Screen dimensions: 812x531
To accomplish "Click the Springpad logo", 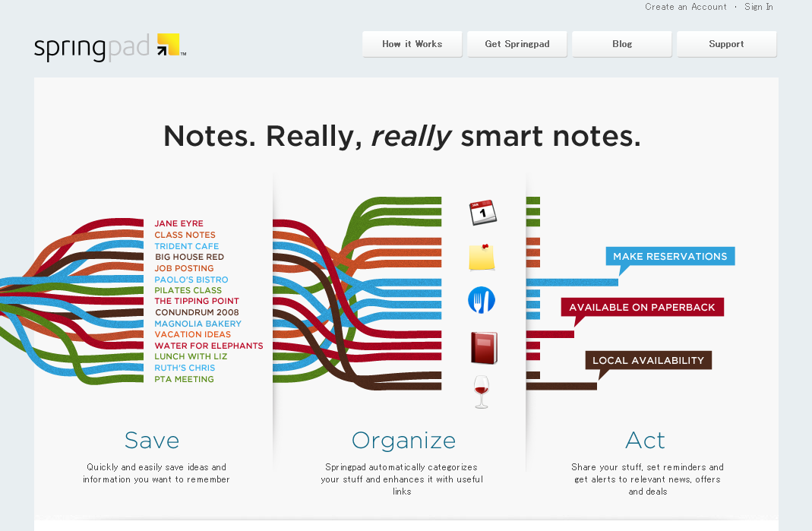I will 110,46.
